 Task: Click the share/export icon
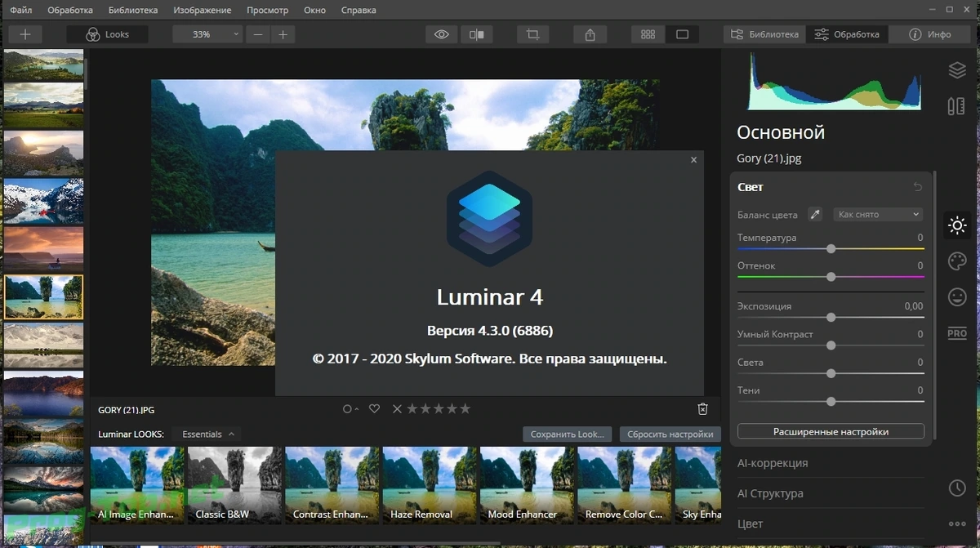[x=590, y=34]
